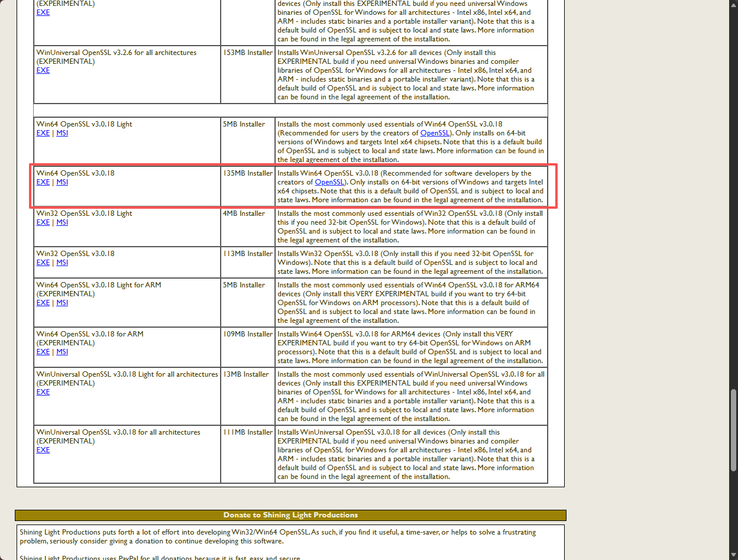Select the '153MB Installer' size cell
Image resolution: width=738 pixels, height=560 pixels.
pyautogui.click(x=248, y=75)
